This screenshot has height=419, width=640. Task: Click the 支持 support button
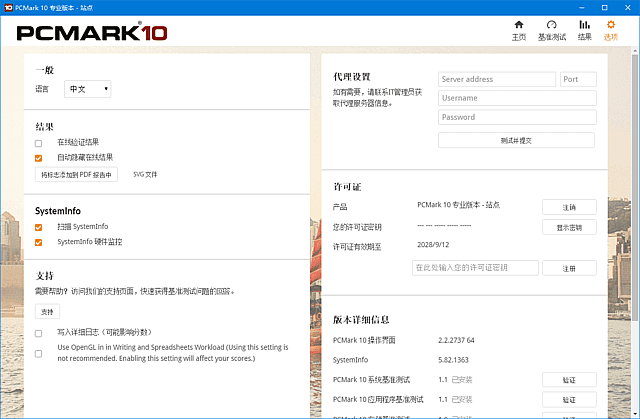[x=48, y=311]
